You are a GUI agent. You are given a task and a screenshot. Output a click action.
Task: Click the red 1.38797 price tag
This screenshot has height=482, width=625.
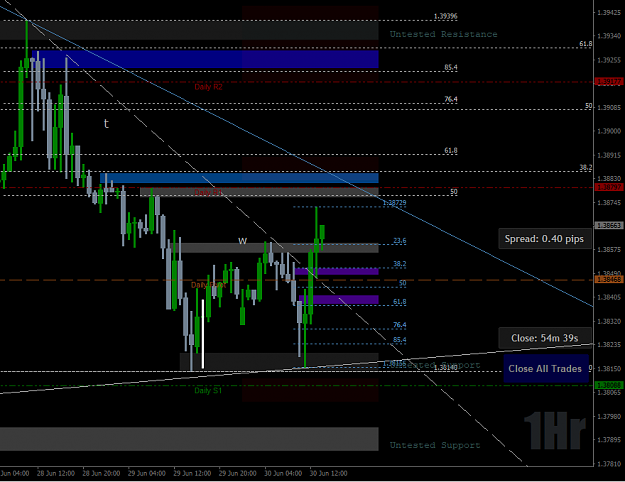(609, 187)
